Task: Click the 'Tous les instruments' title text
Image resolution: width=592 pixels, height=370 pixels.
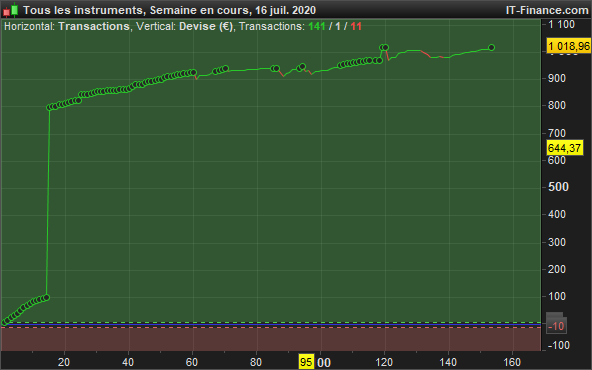Action: tap(83, 10)
